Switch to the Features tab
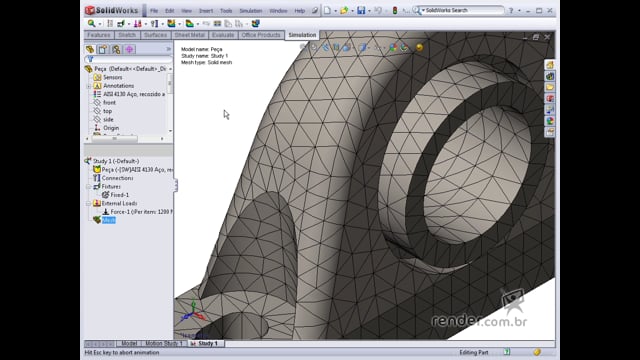 [99, 35]
